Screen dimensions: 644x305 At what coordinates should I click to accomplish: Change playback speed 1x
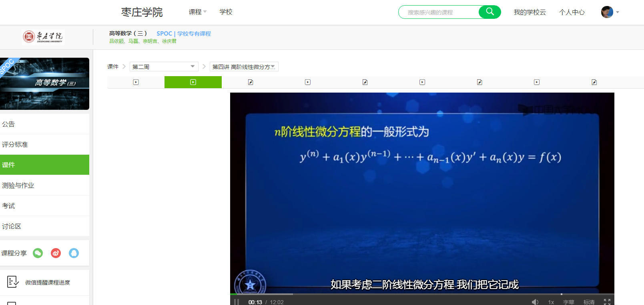(551, 302)
